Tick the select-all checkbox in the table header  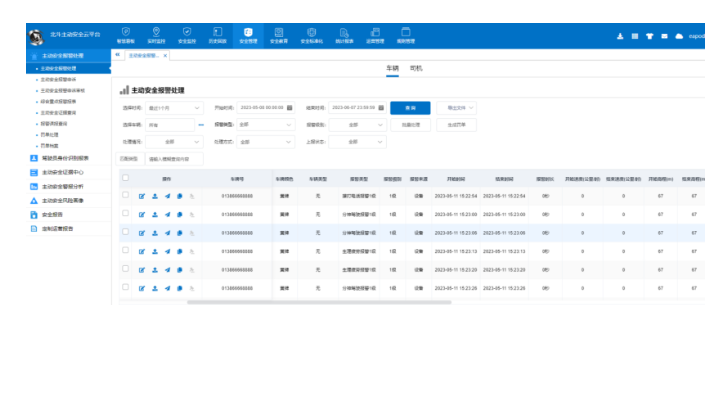125,178
